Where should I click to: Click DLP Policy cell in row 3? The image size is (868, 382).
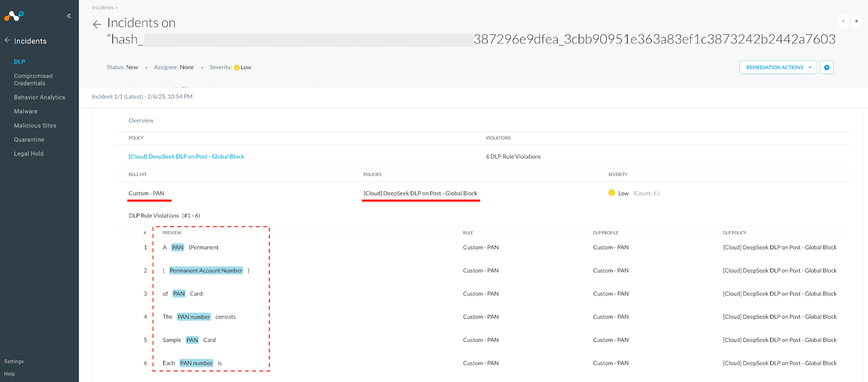780,294
